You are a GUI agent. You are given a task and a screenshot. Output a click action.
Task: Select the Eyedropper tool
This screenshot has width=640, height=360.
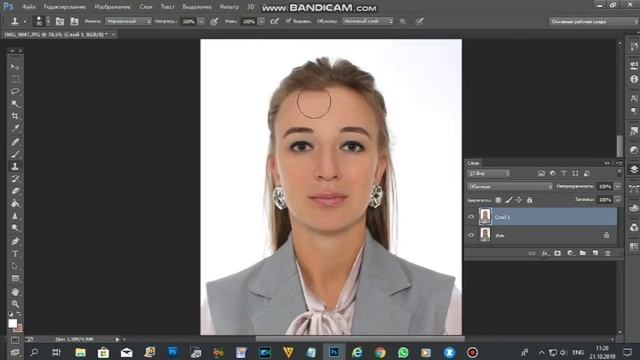(x=15, y=129)
